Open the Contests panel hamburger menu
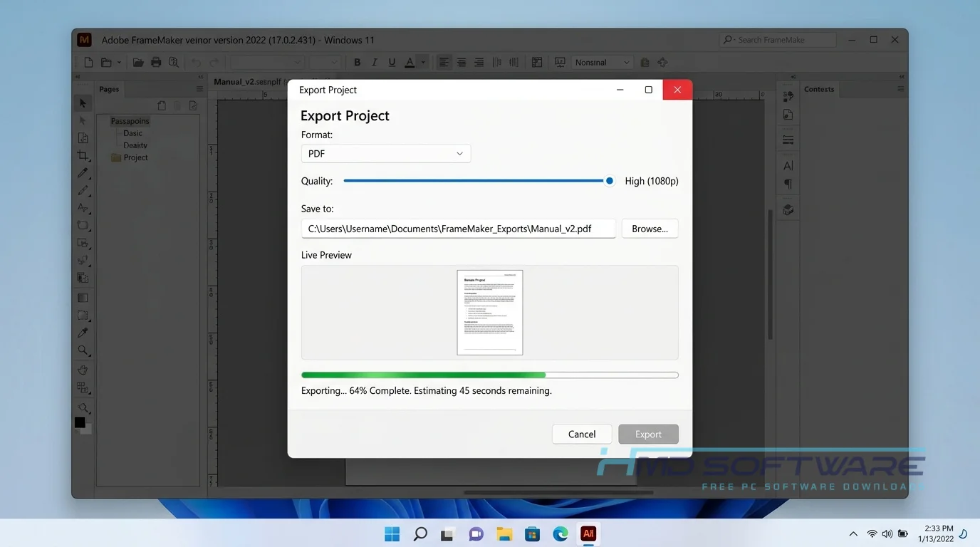 point(901,89)
